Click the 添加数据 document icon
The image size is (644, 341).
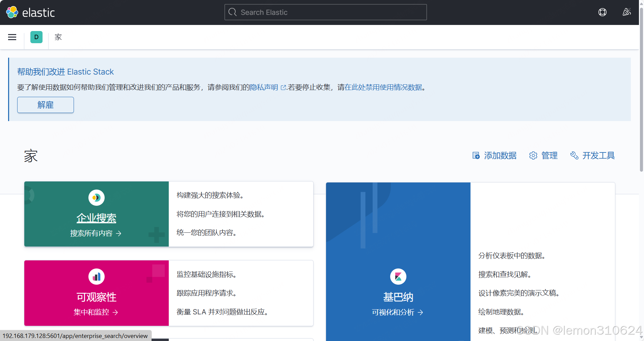coord(476,155)
